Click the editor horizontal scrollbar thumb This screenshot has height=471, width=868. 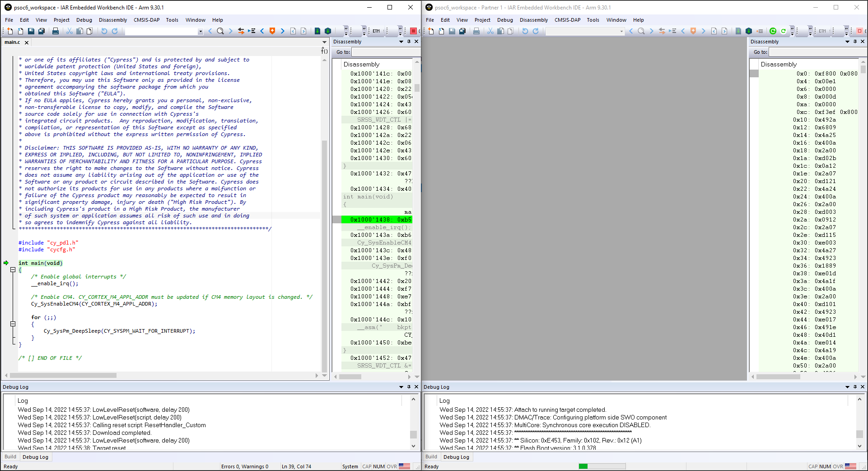pyautogui.click(x=63, y=375)
